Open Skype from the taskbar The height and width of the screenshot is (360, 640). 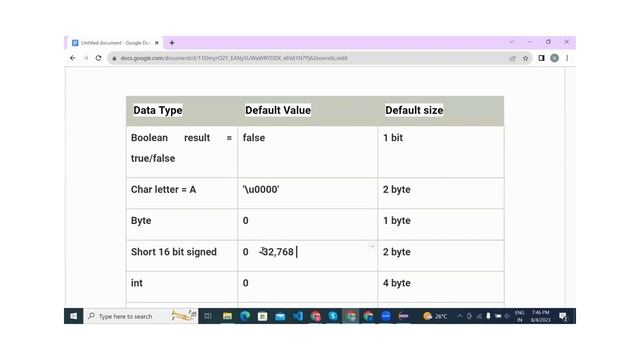click(333, 316)
